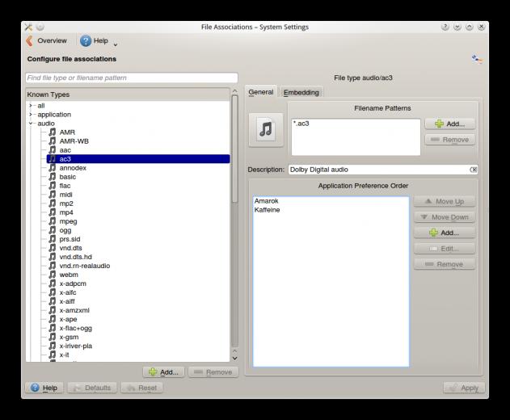
Task: Expand the 'all' category
Action: tap(31, 106)
